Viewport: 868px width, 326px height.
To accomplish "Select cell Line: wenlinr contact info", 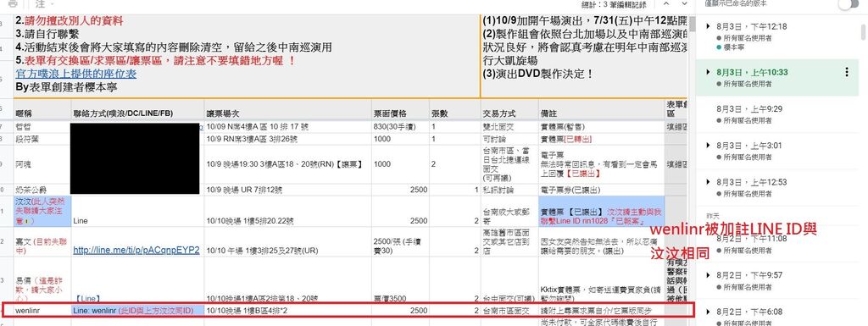I will (137, 311).
